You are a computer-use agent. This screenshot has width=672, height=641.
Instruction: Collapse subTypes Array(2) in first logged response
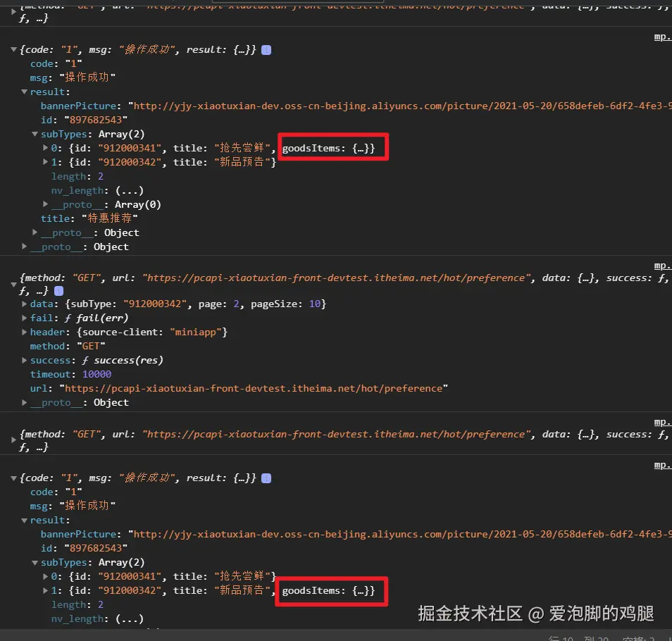(x=35, y=134)
